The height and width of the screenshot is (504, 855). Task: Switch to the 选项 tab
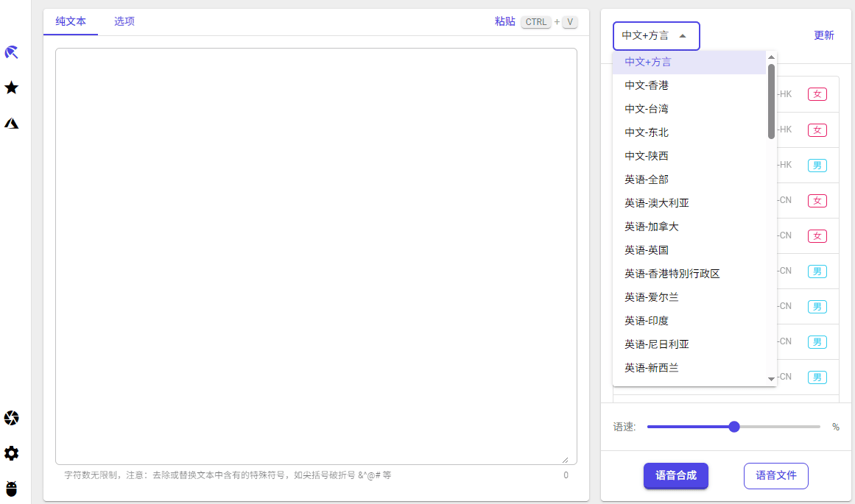tap(124, 22)
